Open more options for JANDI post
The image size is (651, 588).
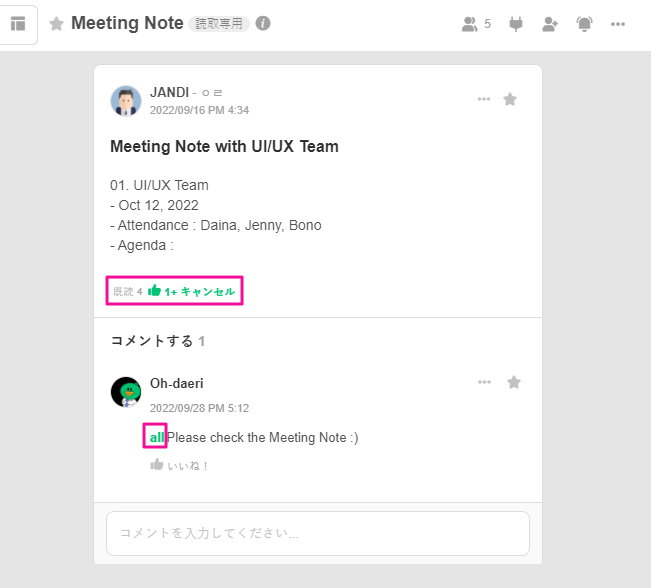click(x=484, y=99)
